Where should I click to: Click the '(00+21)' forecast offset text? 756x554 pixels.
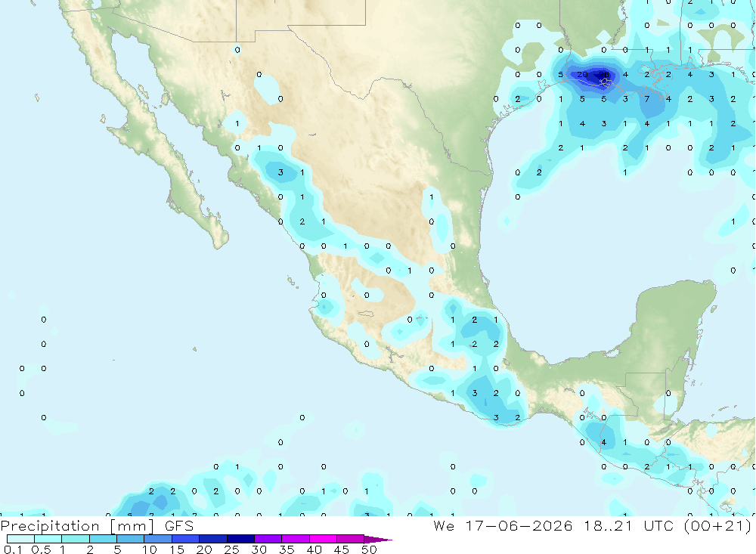718,526
